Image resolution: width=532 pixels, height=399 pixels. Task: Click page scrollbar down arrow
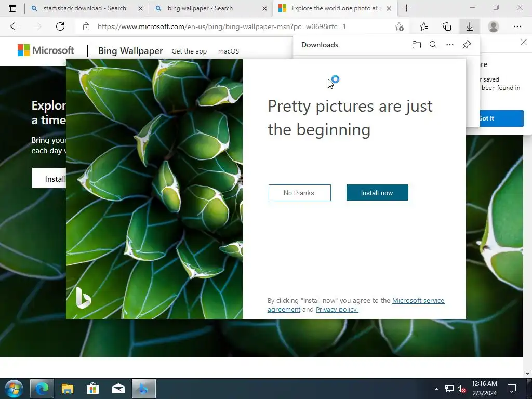point(528,374)
